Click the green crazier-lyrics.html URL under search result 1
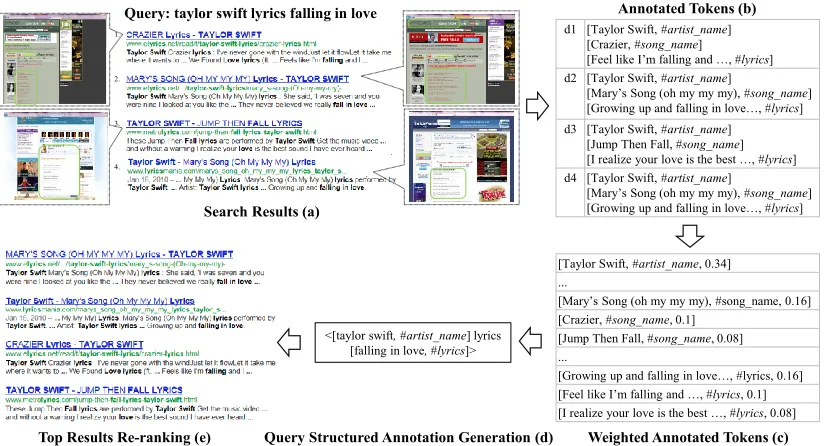Viewport: 826px width, 446px height. 221,44
